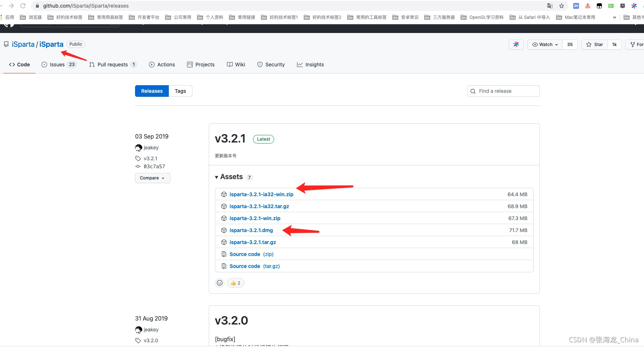Open the Mac笔记本常用 bookmarks folder
The image size is (644, 347).
[x=576, y=17]
